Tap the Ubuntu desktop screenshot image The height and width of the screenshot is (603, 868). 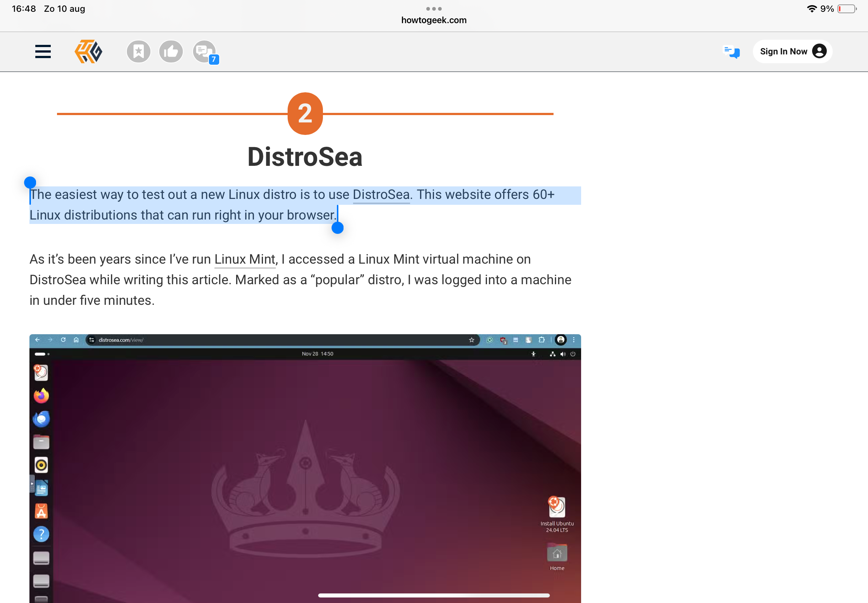click(x=305, y=468)
